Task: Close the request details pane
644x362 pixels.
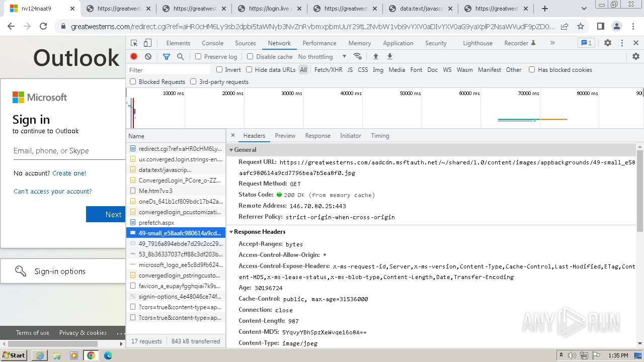Action: [233, 136]
